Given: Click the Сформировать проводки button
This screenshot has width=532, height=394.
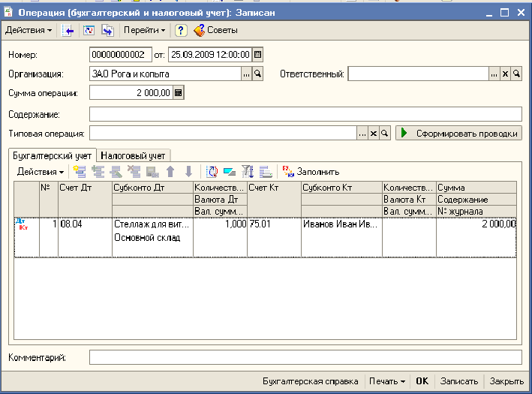Looking at the screenshot, I should (458, 133).
